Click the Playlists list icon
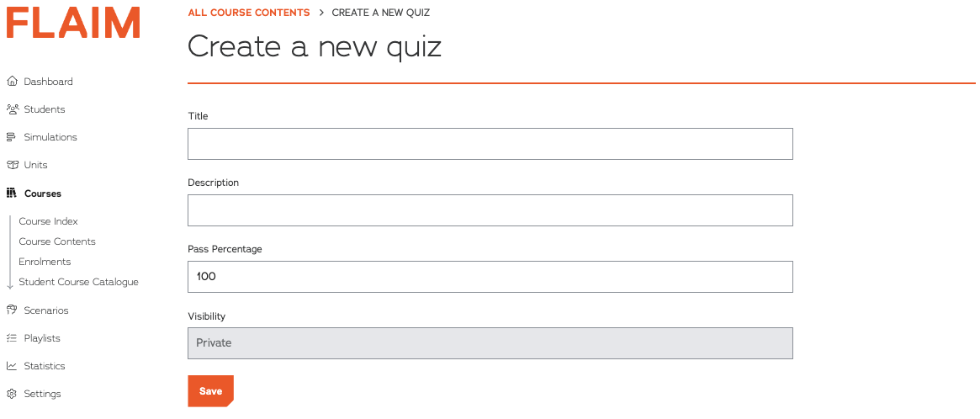This screenshot has width=980, height=419. [12, 338]
